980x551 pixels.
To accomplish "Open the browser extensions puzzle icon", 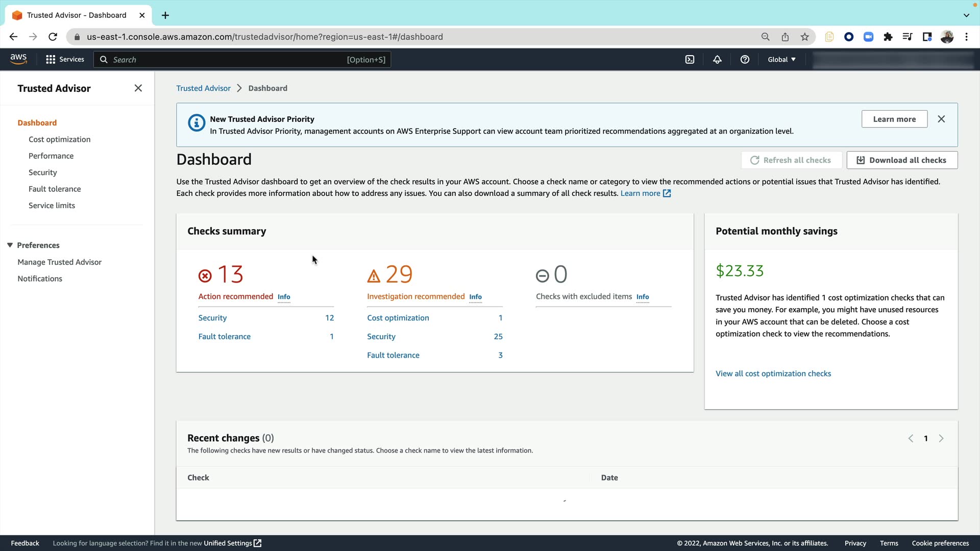I will click(888, 37).
